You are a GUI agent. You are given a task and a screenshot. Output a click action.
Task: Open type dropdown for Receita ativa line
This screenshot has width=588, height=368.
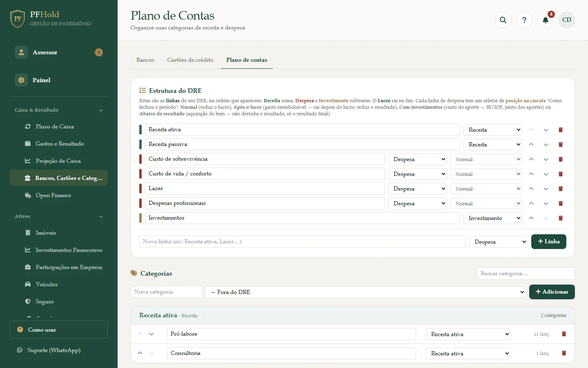click(493, 130)
